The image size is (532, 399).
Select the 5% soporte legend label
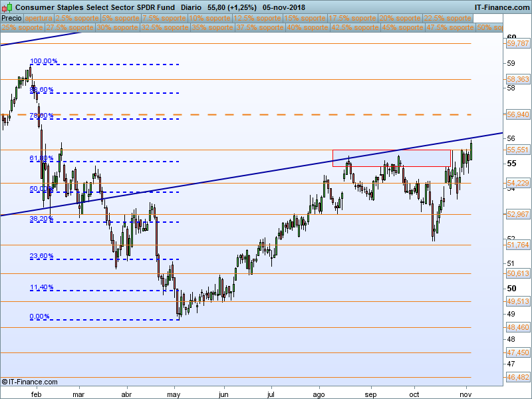[120, 19]
